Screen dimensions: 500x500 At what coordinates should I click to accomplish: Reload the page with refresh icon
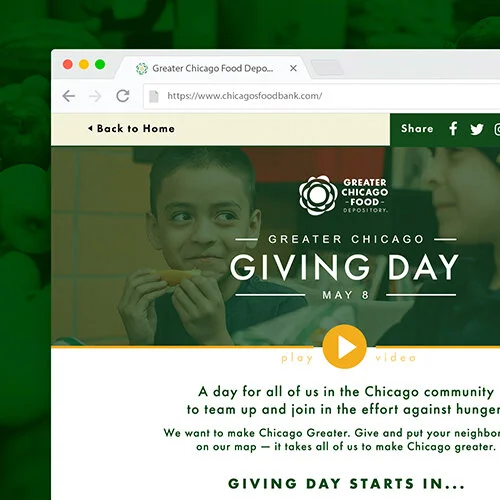[x=123, y=96]
